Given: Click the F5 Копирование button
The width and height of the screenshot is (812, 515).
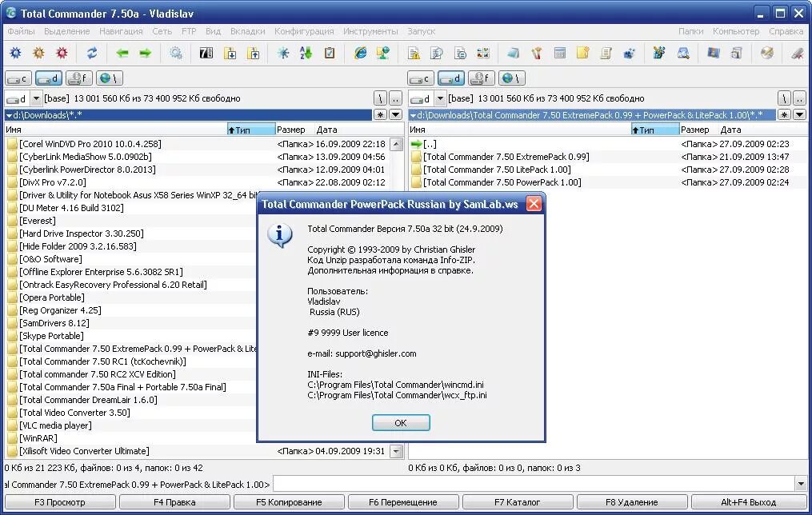Looking at the screenshot, I should [289, 502].
